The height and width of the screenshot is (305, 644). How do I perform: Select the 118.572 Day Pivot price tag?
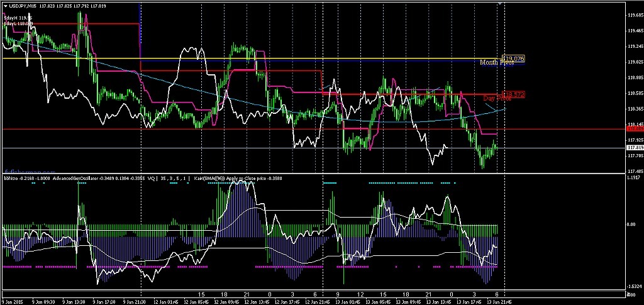coord(514,94)
